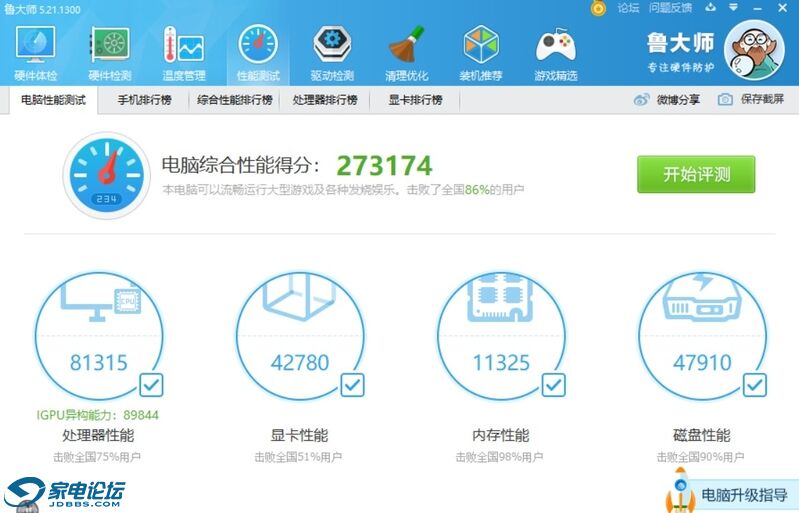Click the speedometer gauge score icon
This screenshot has height=513, width=799.
[x=106, y=175]
